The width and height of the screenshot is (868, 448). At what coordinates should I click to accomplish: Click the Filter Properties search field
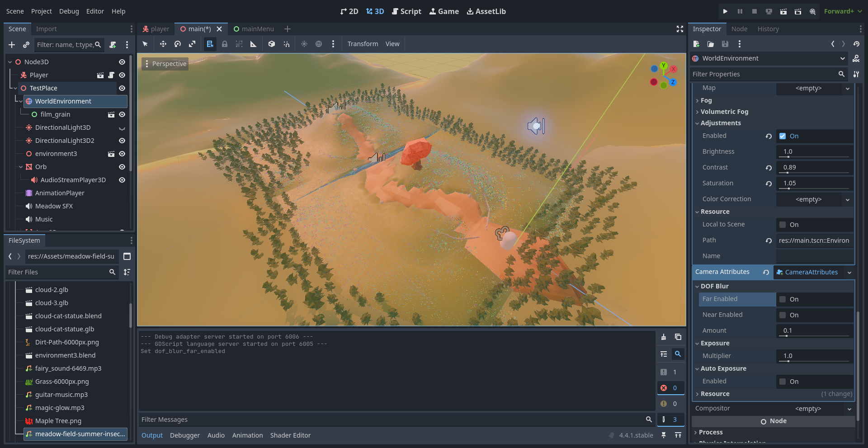coord(764,74)
